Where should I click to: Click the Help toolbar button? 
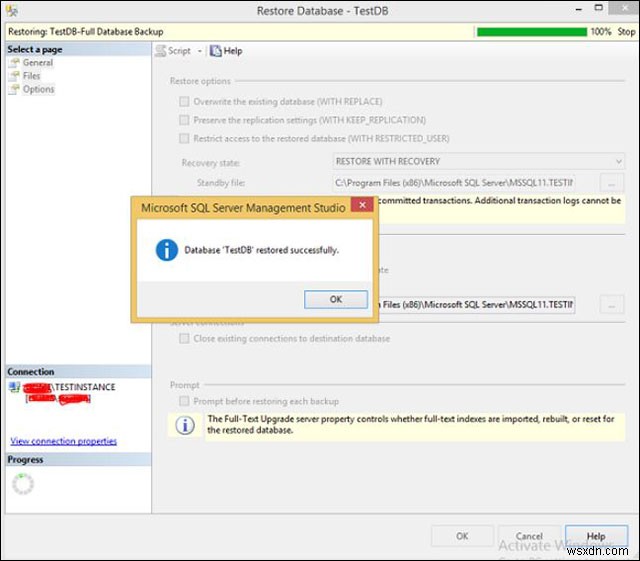(226, 51)
